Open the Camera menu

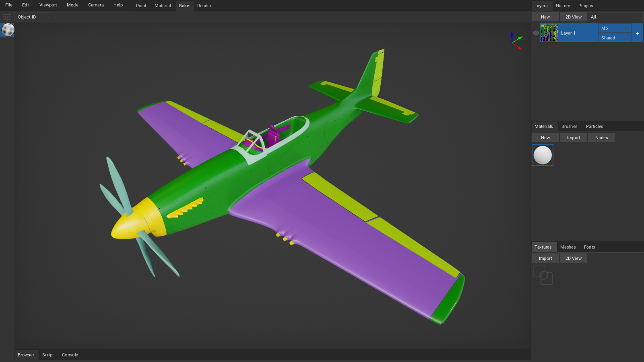pyautogui.click(x=96, y=5)
